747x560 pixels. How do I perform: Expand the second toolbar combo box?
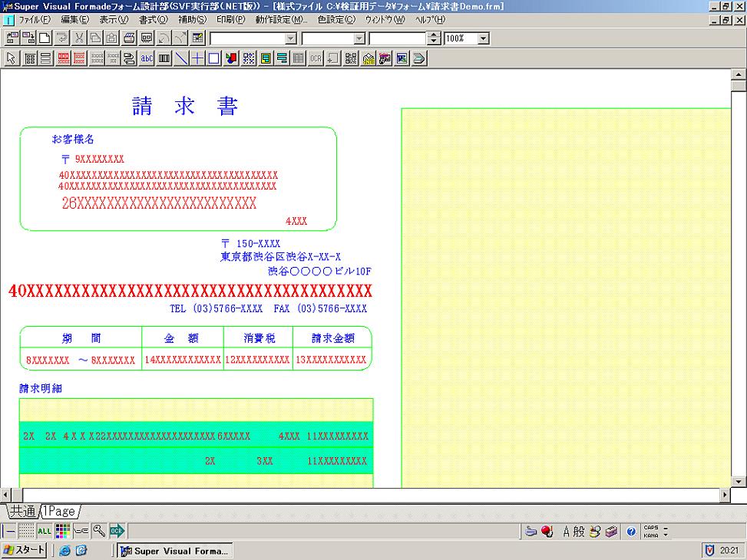click(359, 38)
